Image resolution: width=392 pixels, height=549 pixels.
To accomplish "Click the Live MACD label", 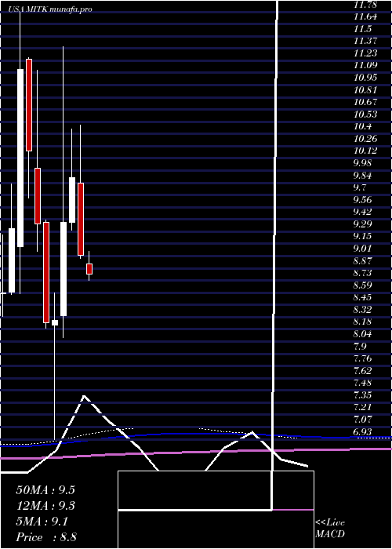I will 330,529.
